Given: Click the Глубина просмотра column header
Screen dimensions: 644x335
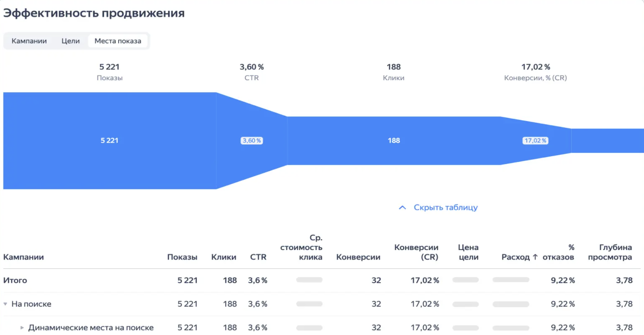Looking at the screenshot, I should pyautogui.click(x=610, y=252).
